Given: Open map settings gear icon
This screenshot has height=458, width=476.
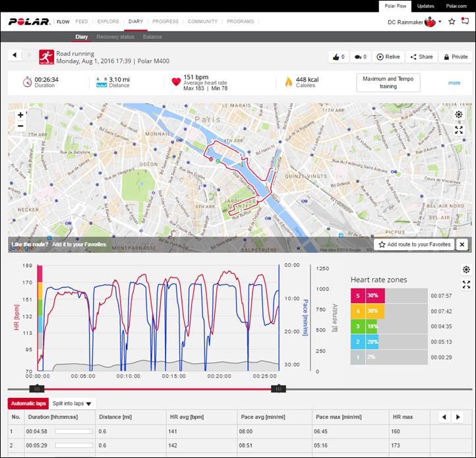Looking at the screenshot, I should coord(459,114).
